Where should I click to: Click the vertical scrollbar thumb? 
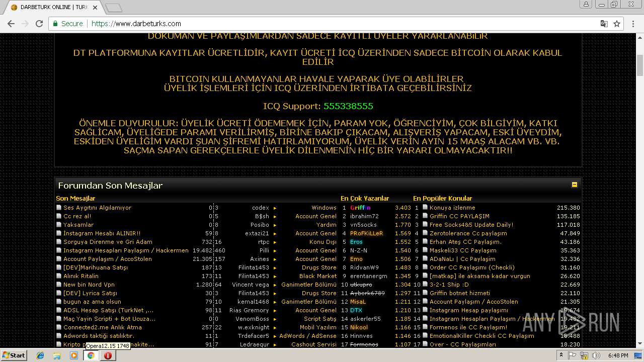coord(640,65)
